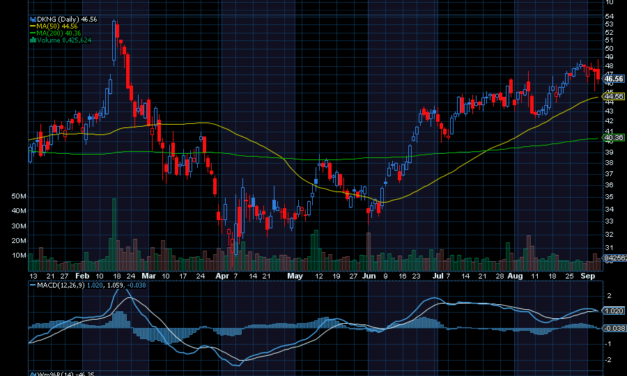Click the tallest volume bar in mid-February
The image size is (627, 376).
click(114, 234)
